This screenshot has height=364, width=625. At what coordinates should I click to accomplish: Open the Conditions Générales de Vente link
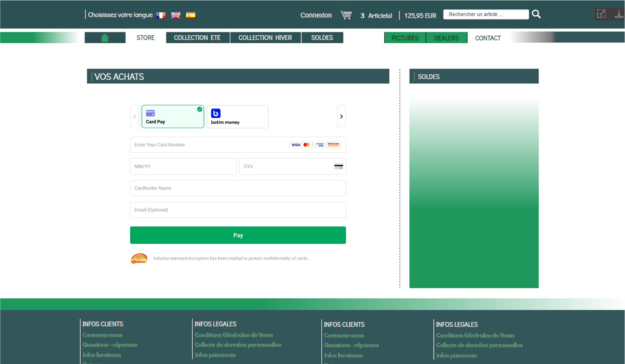pyautogui.click(x=234, y=335)
